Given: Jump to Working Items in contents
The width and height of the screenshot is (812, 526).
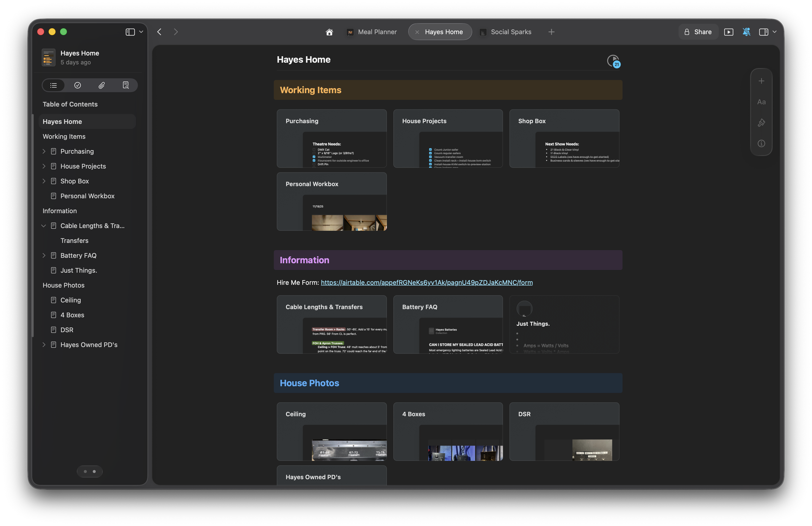Looking at the screenshot, I should (64, 136).
